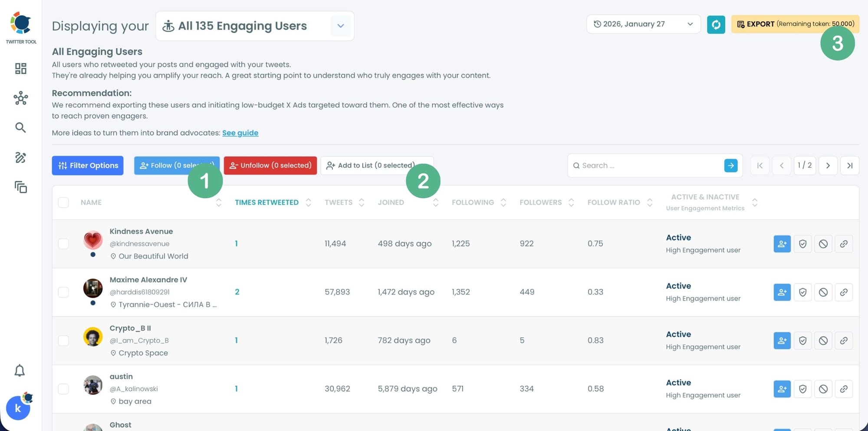Click the copy pages icon in the sidebar
The width and height of the screenshot is (868, 431).
click(20, 187)
